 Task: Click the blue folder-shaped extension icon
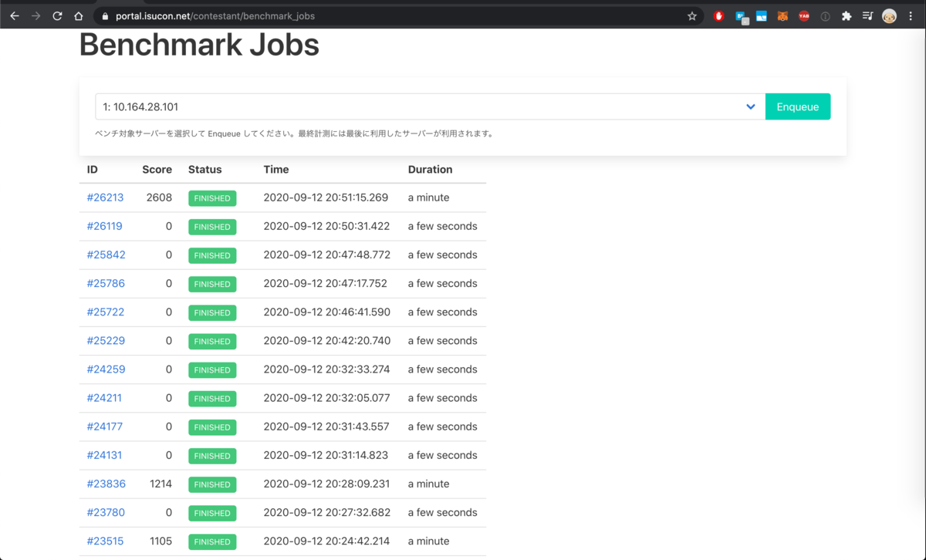click(x=762, y=15)
